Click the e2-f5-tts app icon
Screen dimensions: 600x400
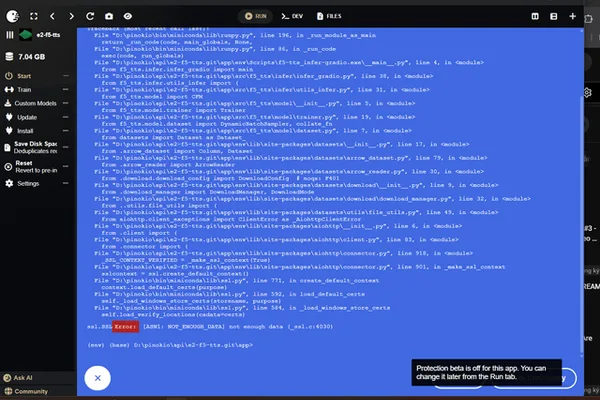click(25, 35)
